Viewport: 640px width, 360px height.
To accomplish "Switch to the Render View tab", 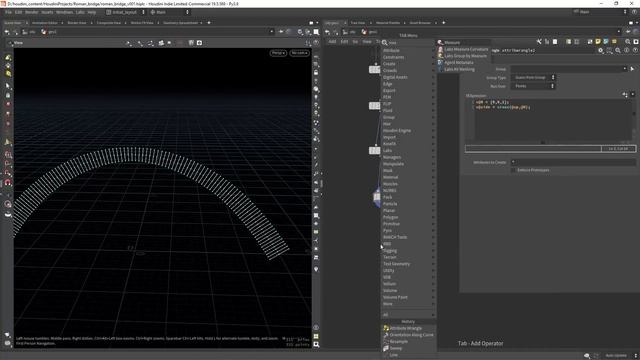I will click(x=77, y=23).
